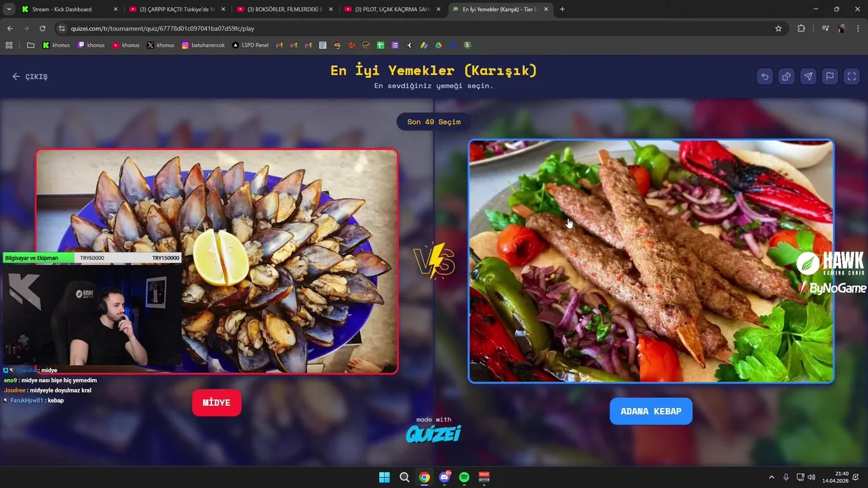Open the Google Drive bookmark icon
The width and height of the screenshot is (868, 488).
point(438,45)
